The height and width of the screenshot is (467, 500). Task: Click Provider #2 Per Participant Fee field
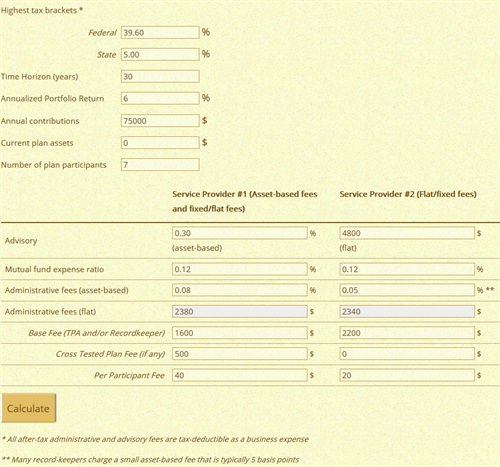407,375
